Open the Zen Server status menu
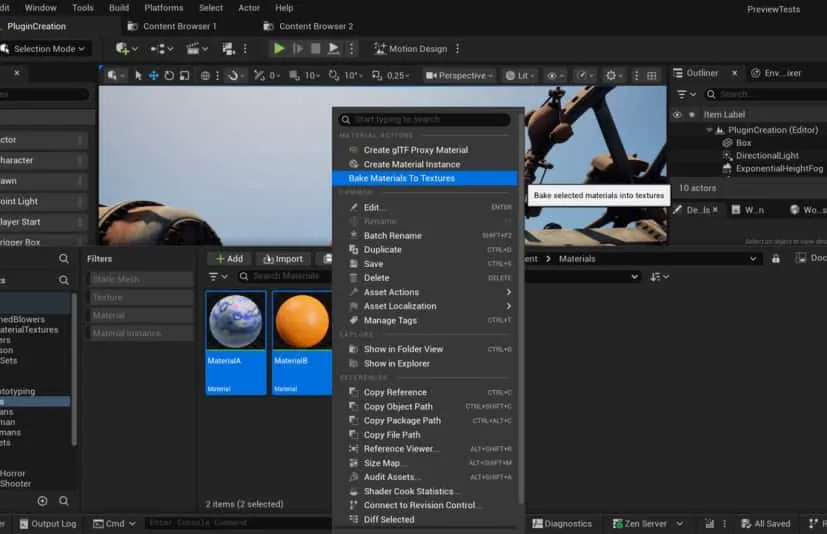The width and height of the screenshot is (827, 534). pos(647,523)
